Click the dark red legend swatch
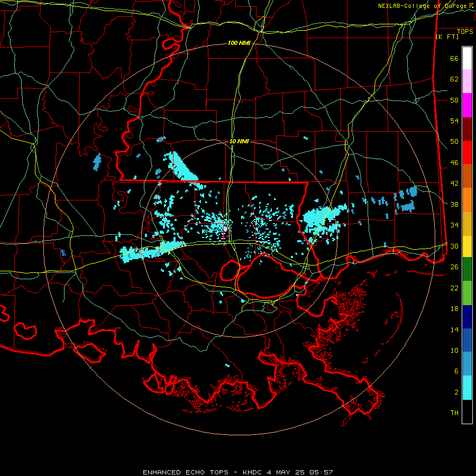Screen dimensions: 476x476 point(467,129)
